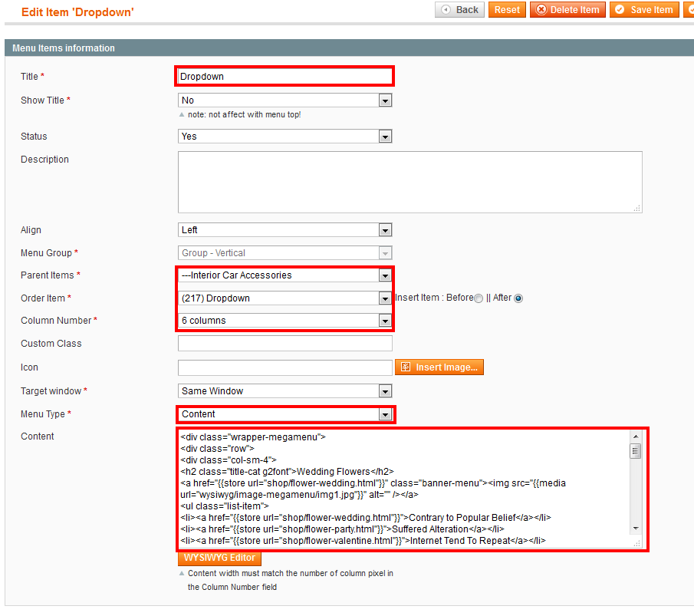Click the Description textarea resize handle
694x616 pixels.
[637, 209]
